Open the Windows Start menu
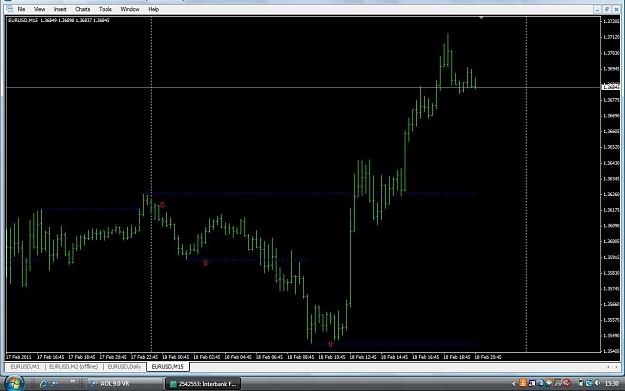Screen dimensions: 625x391 pos(14,383)
